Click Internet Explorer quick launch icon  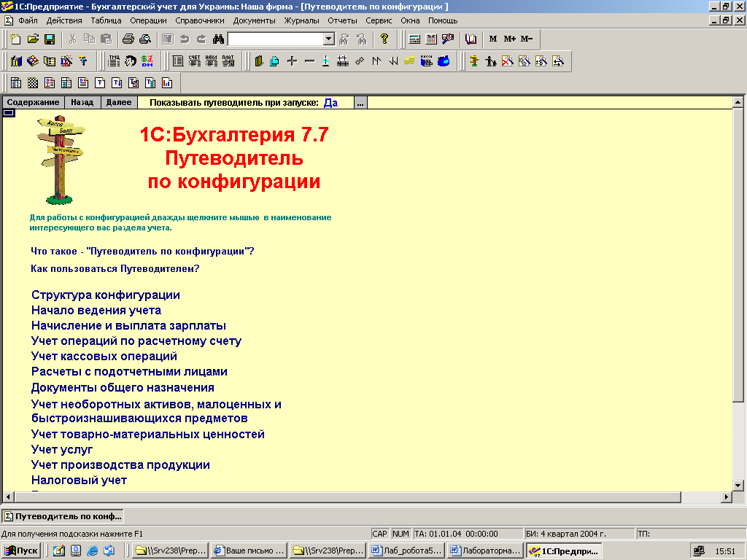(x=93, y=551)
